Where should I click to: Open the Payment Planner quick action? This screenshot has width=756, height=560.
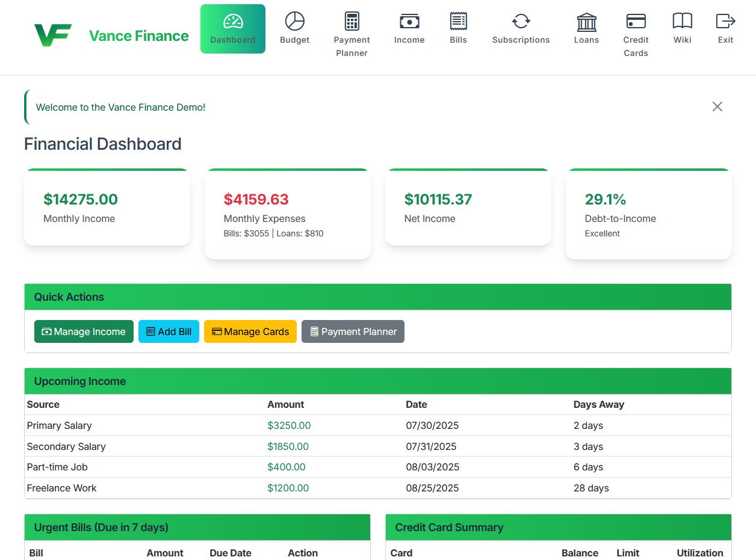tap(353, 331)
